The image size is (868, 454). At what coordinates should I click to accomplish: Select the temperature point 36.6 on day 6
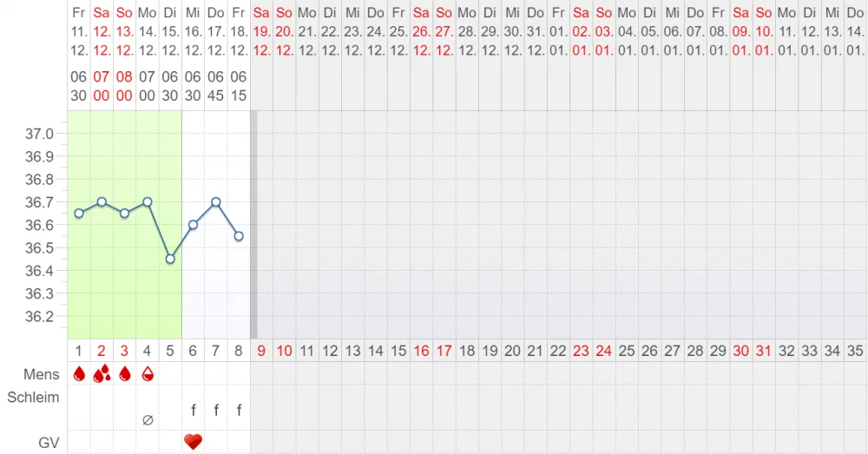tap(194, 225)
